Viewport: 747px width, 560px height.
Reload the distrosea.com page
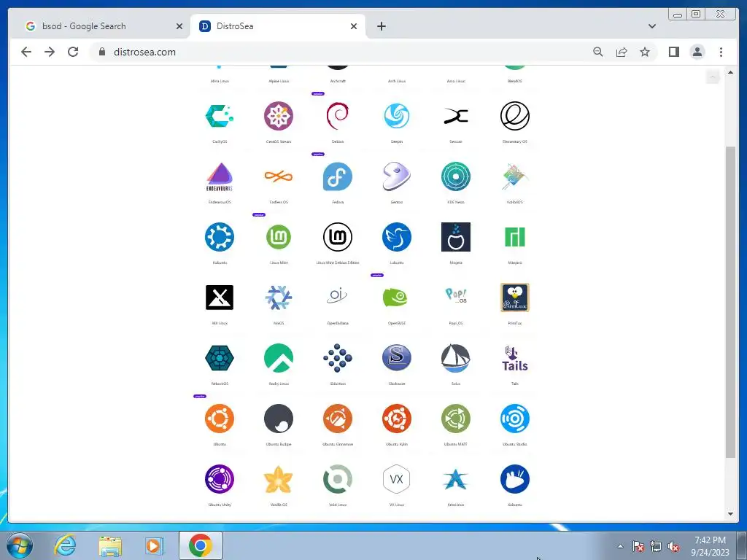click(73, 52)
